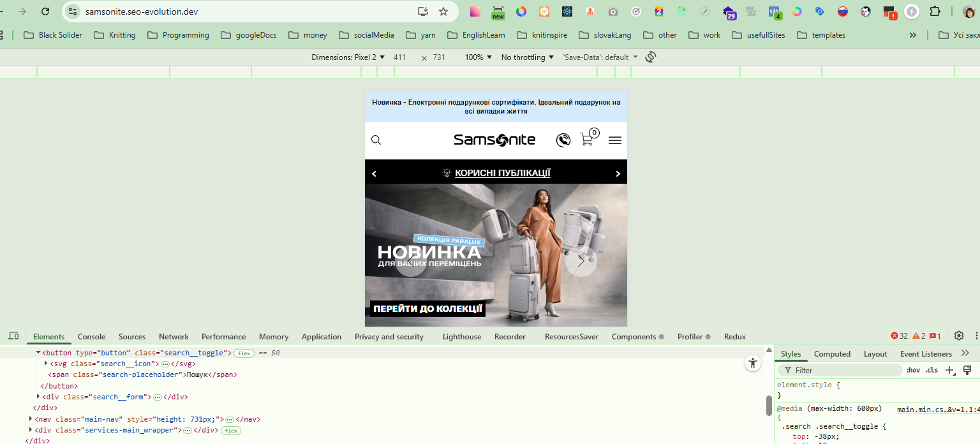
Task: Switch to the Network tab
Action: (174, 336)
